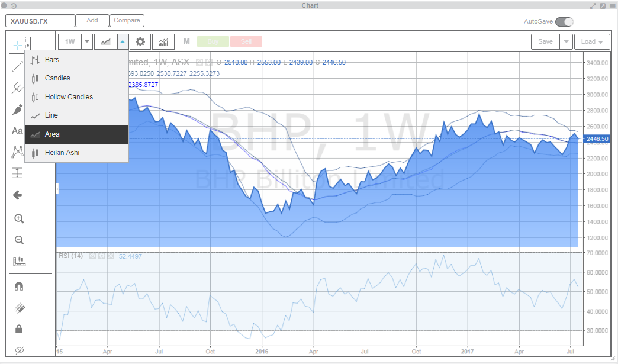Click the Add symbol button
Screen dimensions: 618x364
pos(92,21)
